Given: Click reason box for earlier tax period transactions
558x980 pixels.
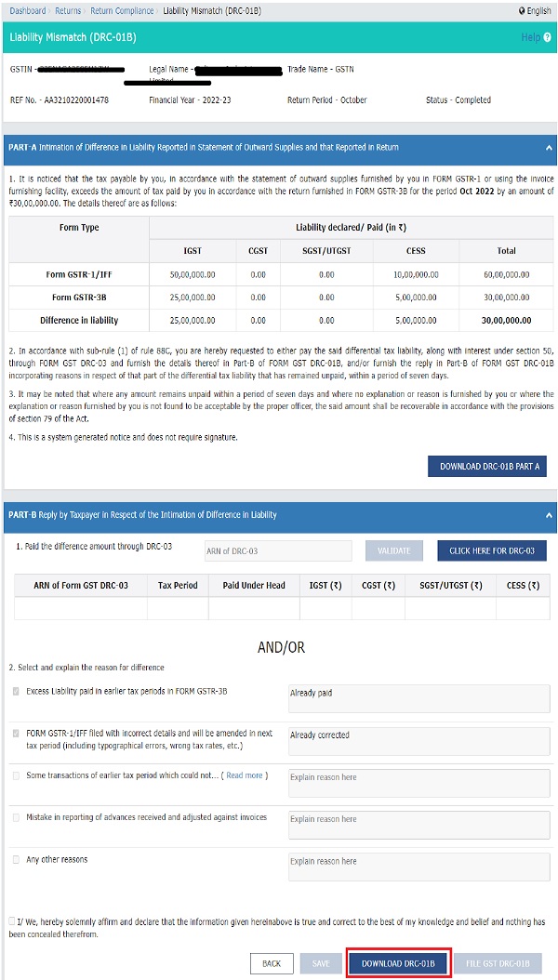Looking at the screenshot, I should point(419,783).
